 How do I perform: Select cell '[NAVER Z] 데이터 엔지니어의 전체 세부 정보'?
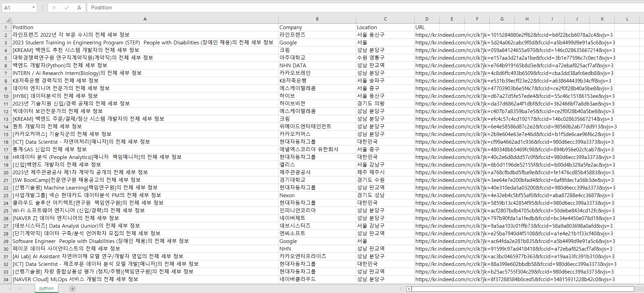tap(145, 218)
